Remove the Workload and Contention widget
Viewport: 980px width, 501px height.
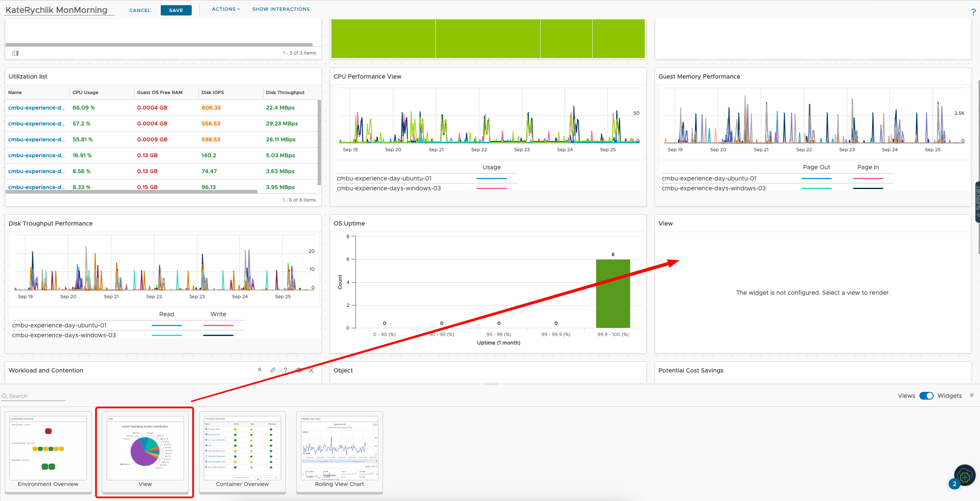point(311,370)
